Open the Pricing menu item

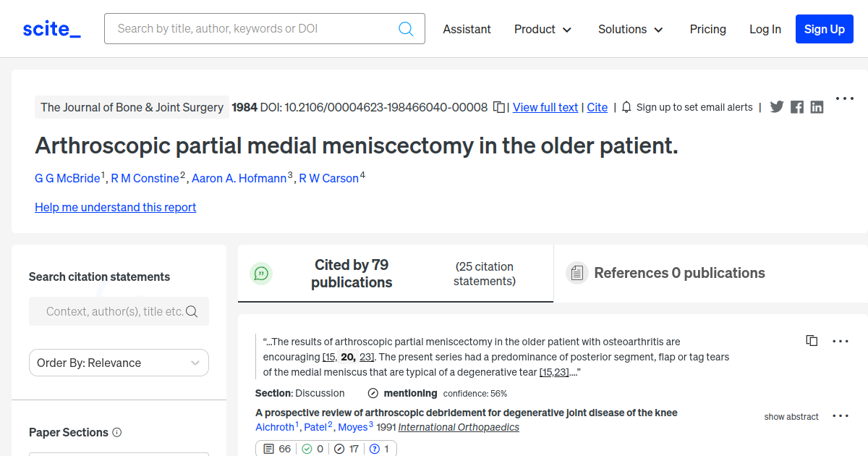[707, 29]
